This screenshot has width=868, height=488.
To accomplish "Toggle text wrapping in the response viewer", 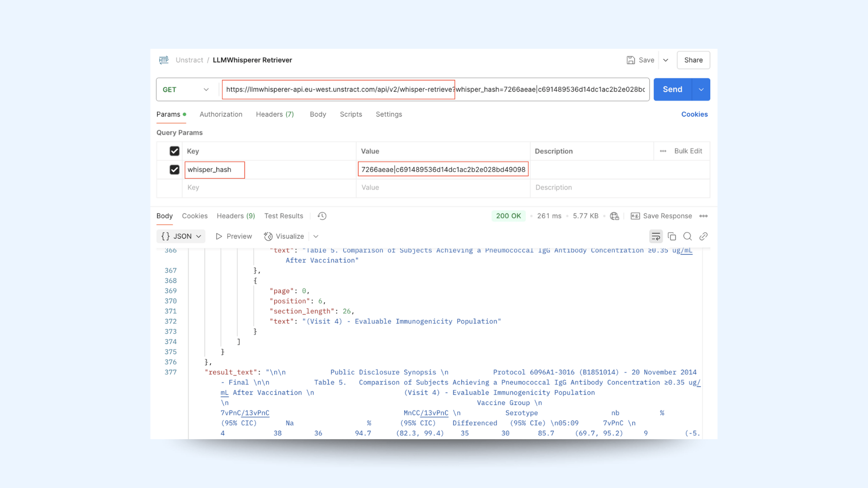I will click(x=656, y=236).
